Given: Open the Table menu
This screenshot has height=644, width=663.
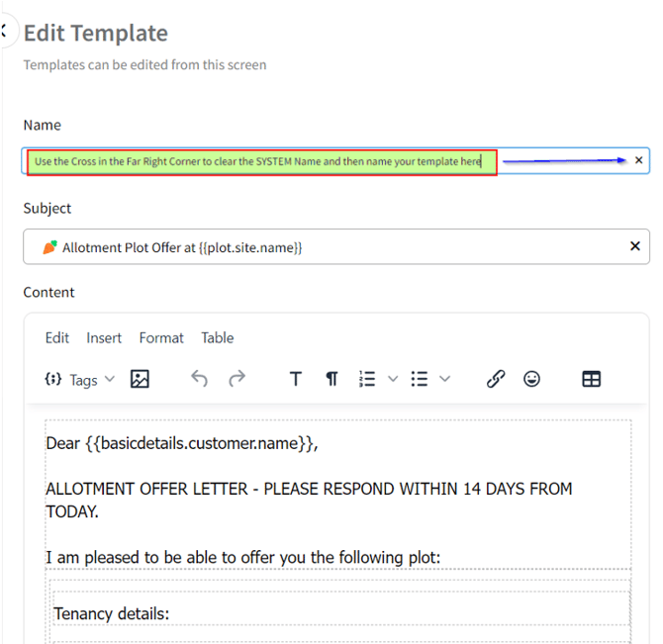Looking at the screenshot, I should tap(217, 337).
